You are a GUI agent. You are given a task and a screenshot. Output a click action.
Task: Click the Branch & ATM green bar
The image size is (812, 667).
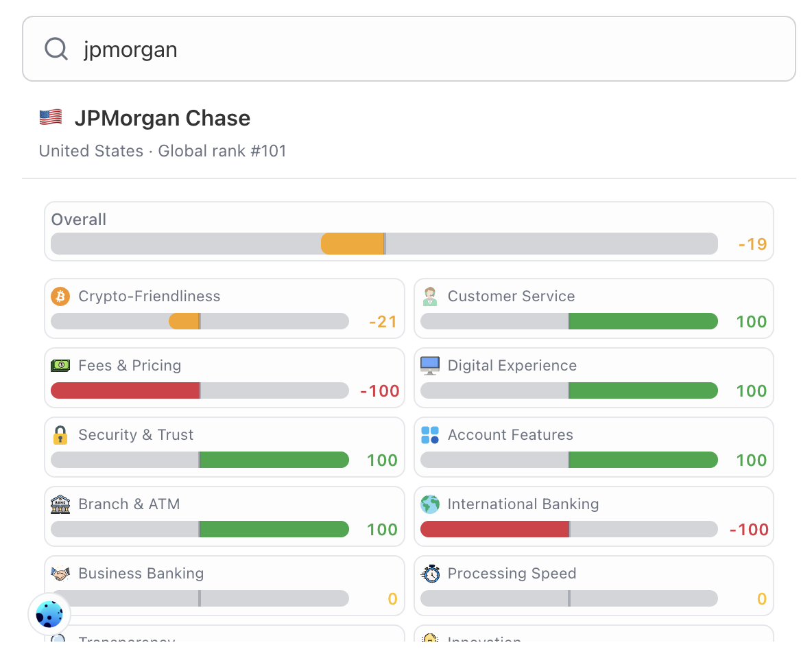tap(274, 529)
